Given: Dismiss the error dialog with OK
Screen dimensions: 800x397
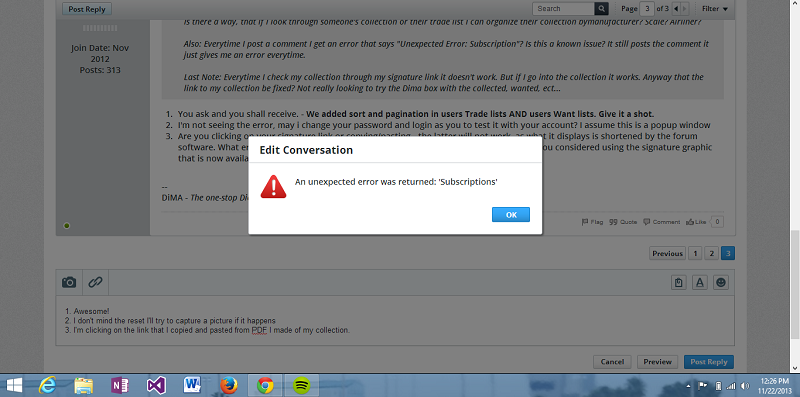Looking at the screenshot, I should tap(511, 215).
